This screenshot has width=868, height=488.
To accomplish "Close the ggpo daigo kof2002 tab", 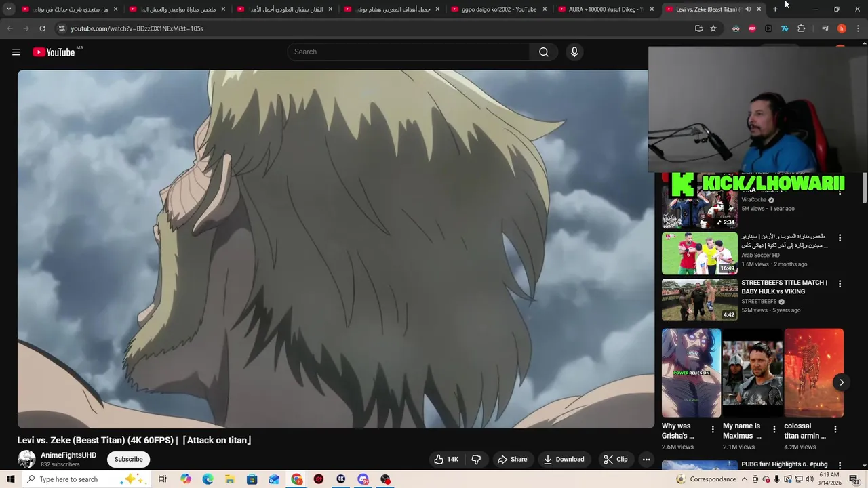I will point(545,9).
